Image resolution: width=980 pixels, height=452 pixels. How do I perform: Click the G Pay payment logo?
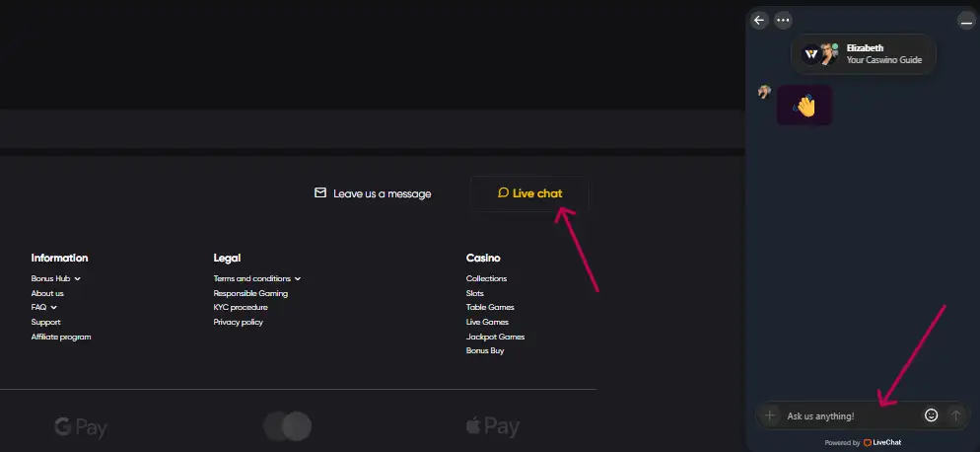coord(81,427)
